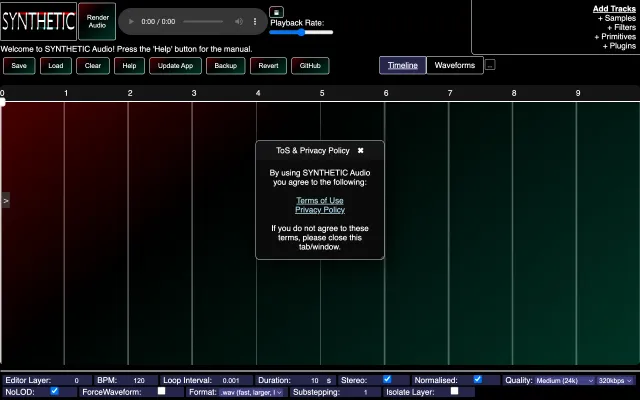Expand the Plugins track list
Image resolution: width=640 pixels, height=400 pixels.
[619, 46]
